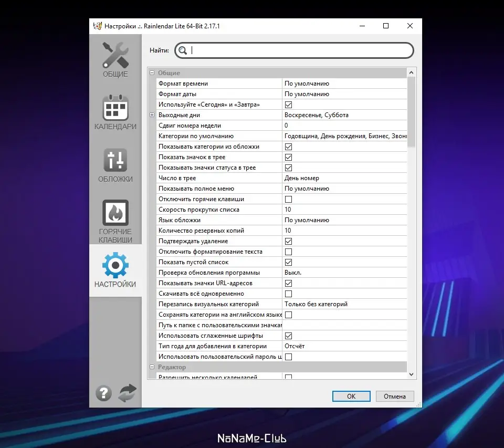Select Сдвиг номера недели label
Image resolution: width=504 pixels, height=448 pixels.
(x=190, y=126)
